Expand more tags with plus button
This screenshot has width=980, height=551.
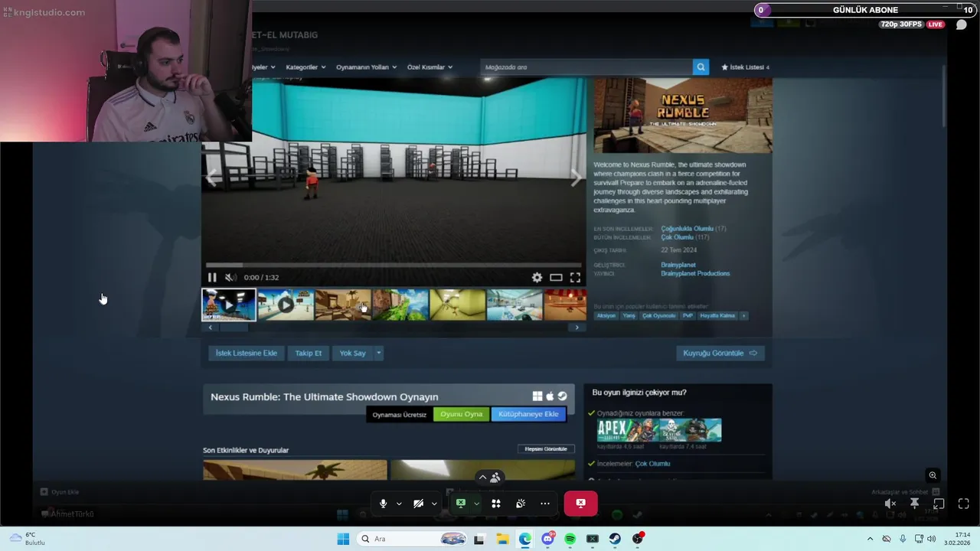coord(743,315)
